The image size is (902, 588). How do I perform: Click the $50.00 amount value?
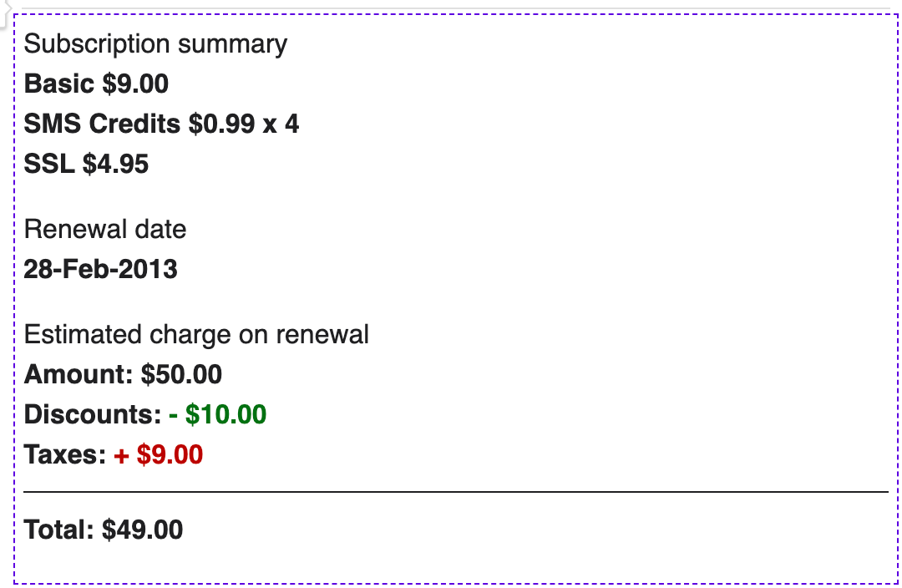click(x=182, y=374)
